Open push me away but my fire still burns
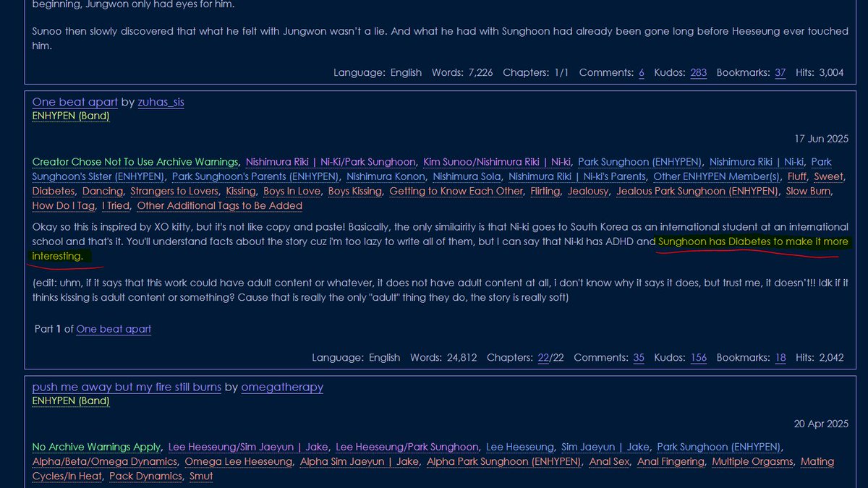Screen dimensions: 868x488 coord(127,387)
